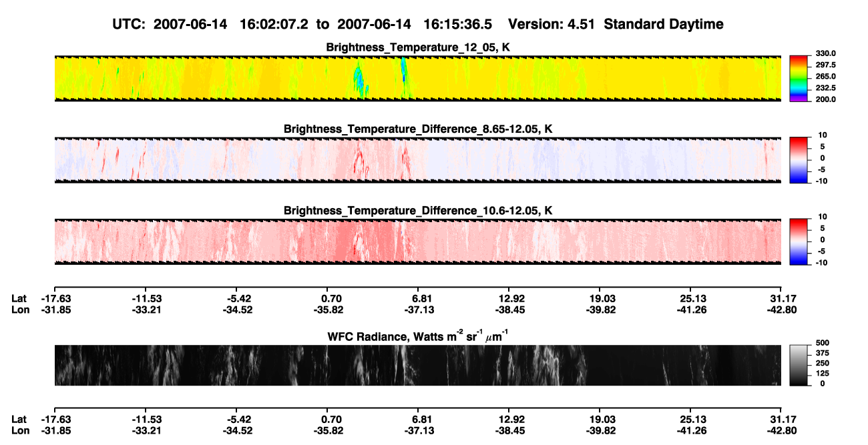
Task: Click the 297.5 colorbar tick label
Action: (x=825, y=65)
